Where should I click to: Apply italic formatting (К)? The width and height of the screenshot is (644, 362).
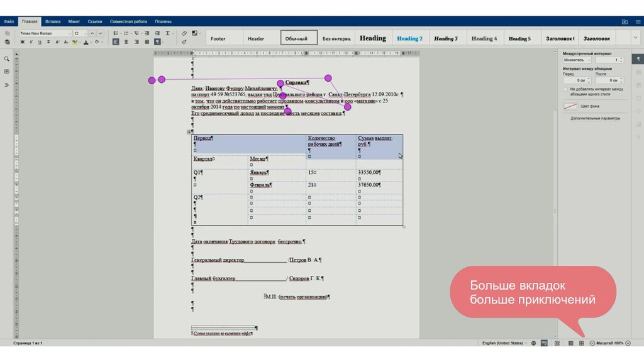point(31,42)
